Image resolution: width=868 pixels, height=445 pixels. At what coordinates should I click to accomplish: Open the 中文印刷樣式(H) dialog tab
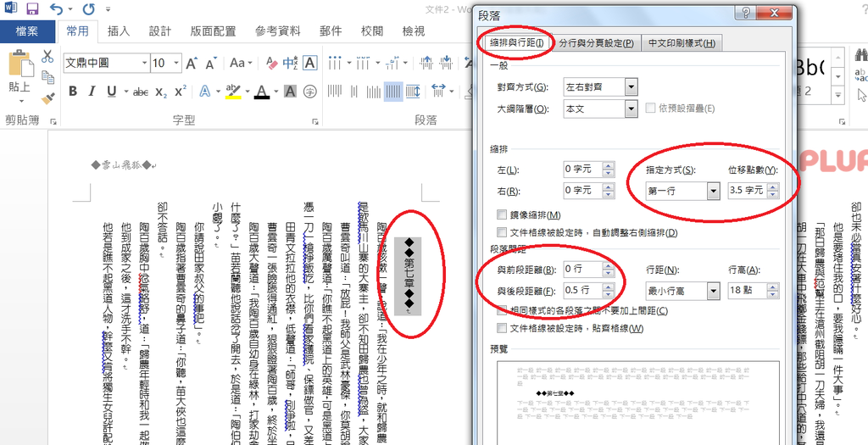(682, 43)
